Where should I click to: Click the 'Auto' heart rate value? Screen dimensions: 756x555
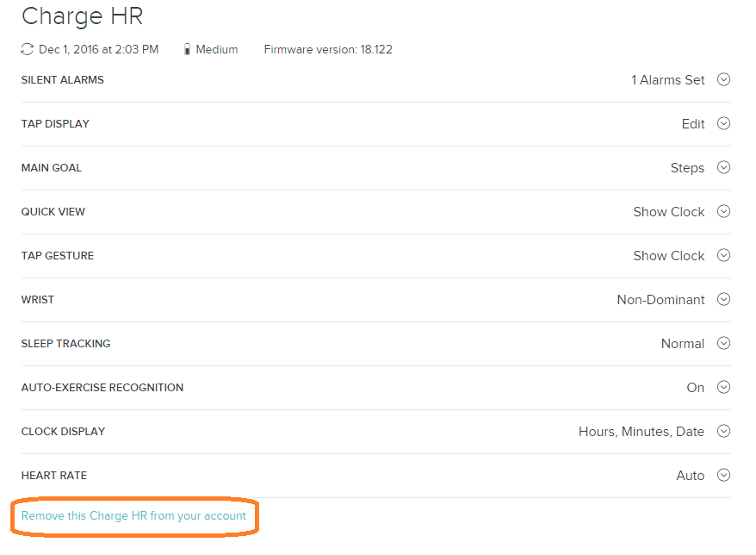690,476
